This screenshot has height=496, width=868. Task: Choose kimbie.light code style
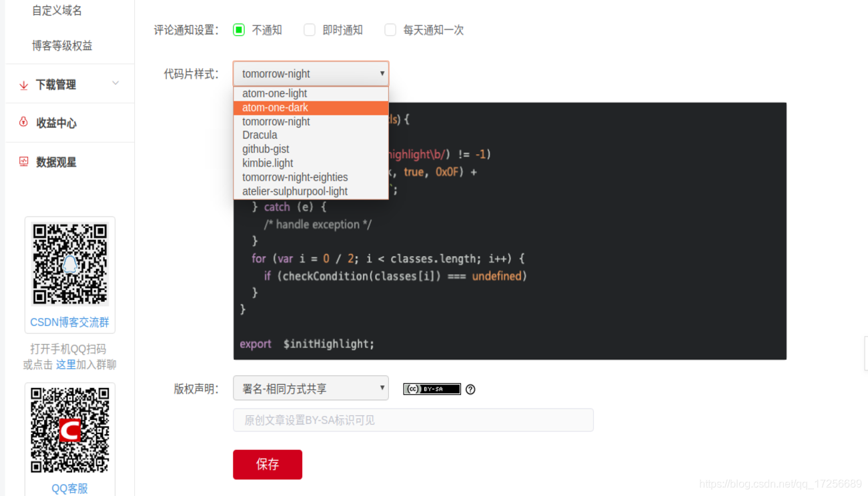311,163
